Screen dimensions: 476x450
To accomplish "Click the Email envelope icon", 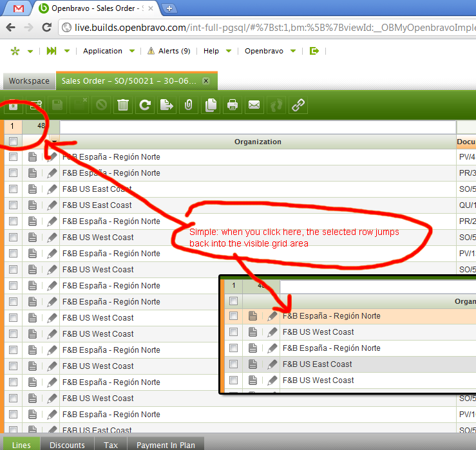I will point(254,105).
